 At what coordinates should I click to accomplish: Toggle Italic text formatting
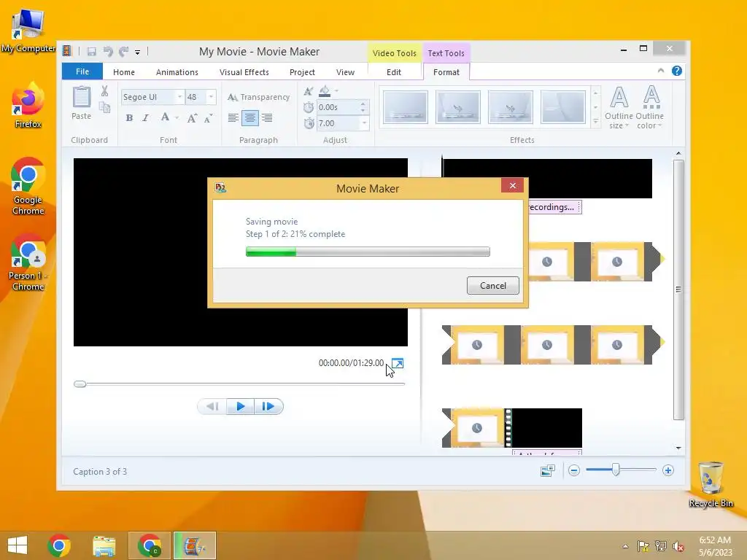coord(146,117)
